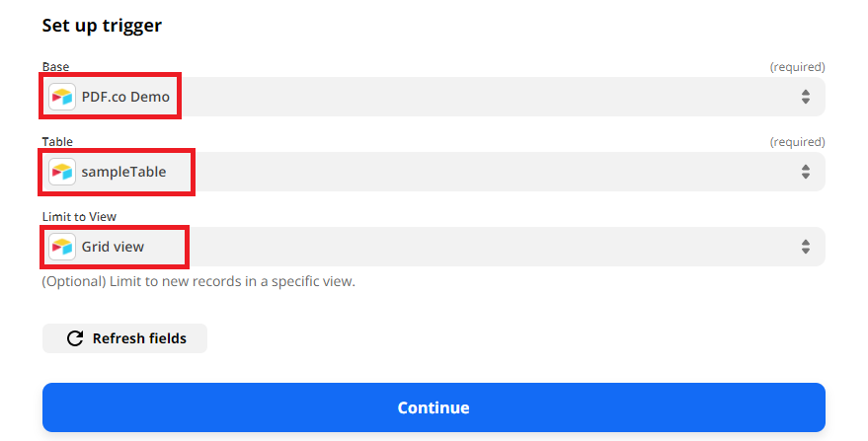Click the Airtable icon beside sampleTable
Screen dimensions: 868x441
[62, 172]
